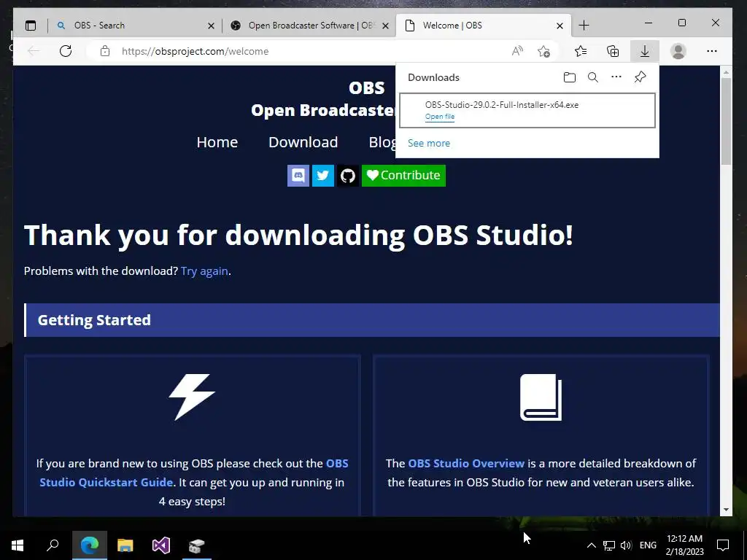Click the green Contribute button
Image resolution: width=747 pixels, height=560 pixels.
tap(403, 176)
